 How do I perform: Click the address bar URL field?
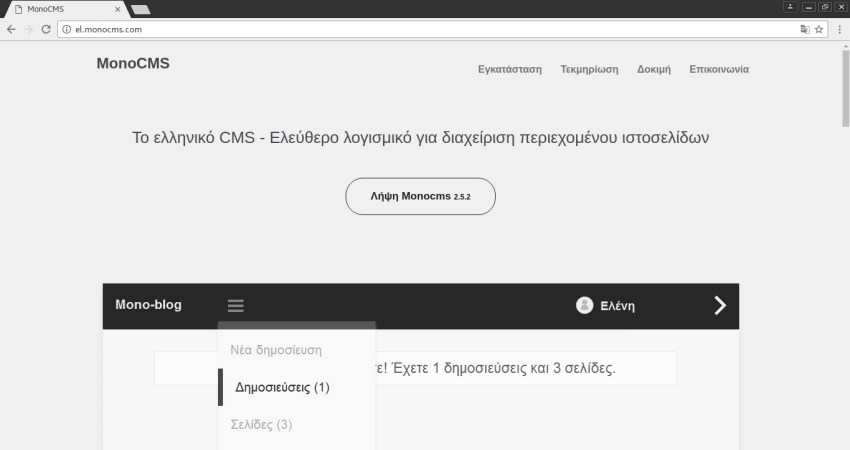point(400,29)
